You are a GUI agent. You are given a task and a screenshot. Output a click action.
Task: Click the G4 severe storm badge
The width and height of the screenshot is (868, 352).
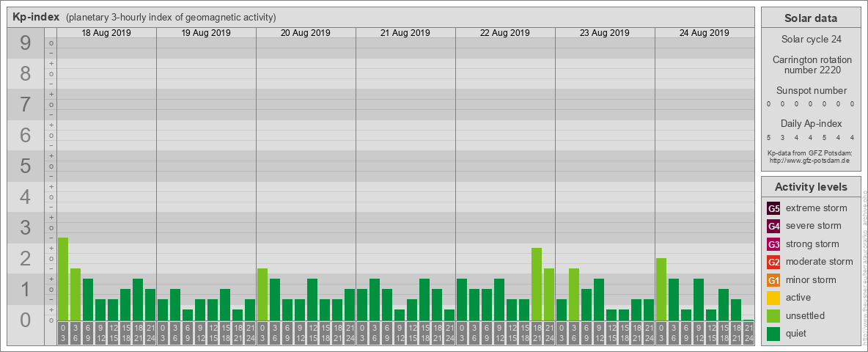pyautogui.click(x=773, y=227)
